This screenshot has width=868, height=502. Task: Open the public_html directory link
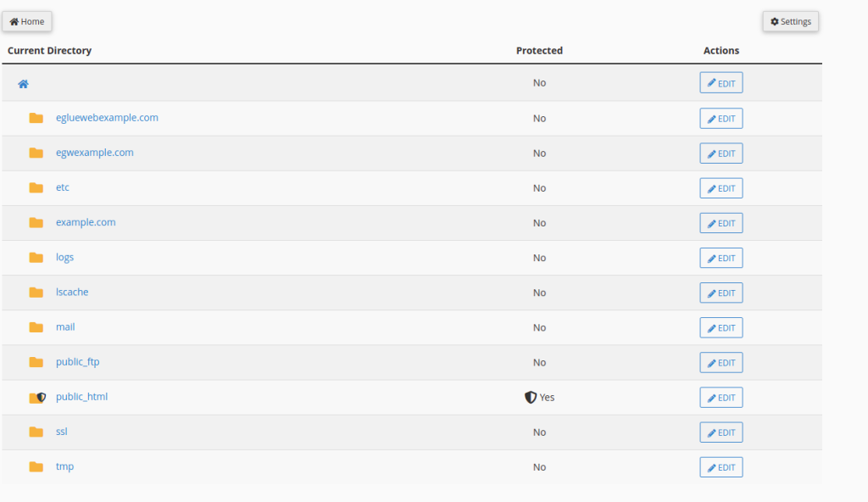(x=81, y=396)
